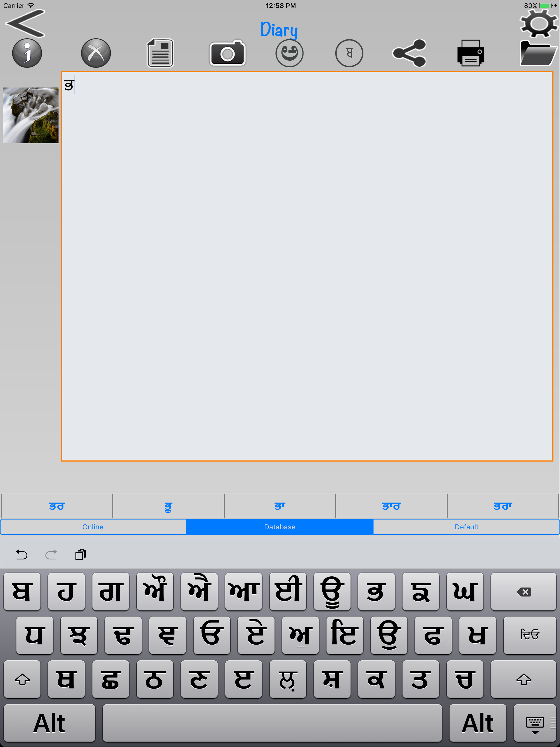The height and width of the screenshot is (747, 560).
Task: Open the emoji smiley icon
Action: [290, 53]
